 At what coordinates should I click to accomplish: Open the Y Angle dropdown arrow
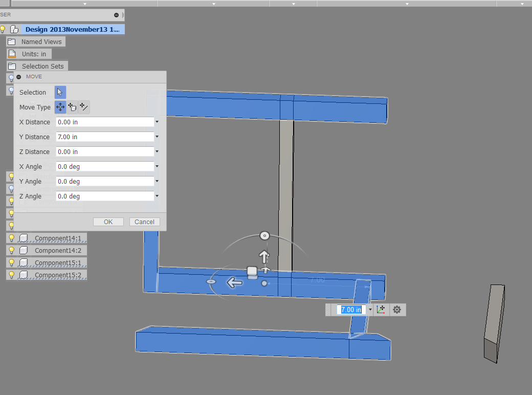click(x=157, y=181)
